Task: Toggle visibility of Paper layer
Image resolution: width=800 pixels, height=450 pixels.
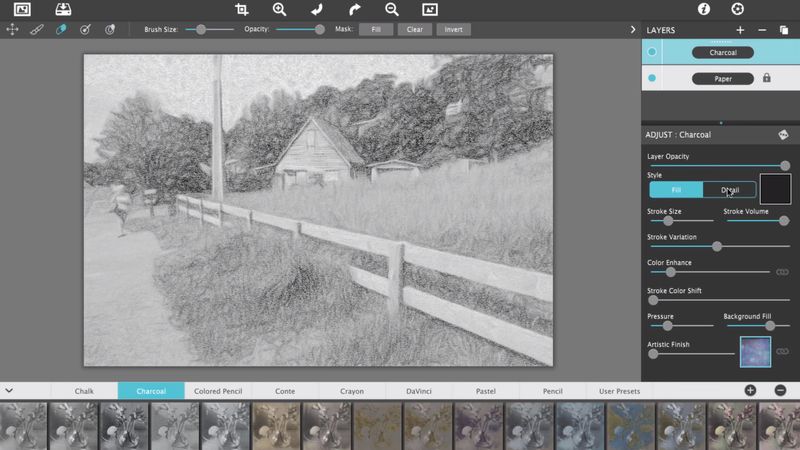Action: point(652,78)
